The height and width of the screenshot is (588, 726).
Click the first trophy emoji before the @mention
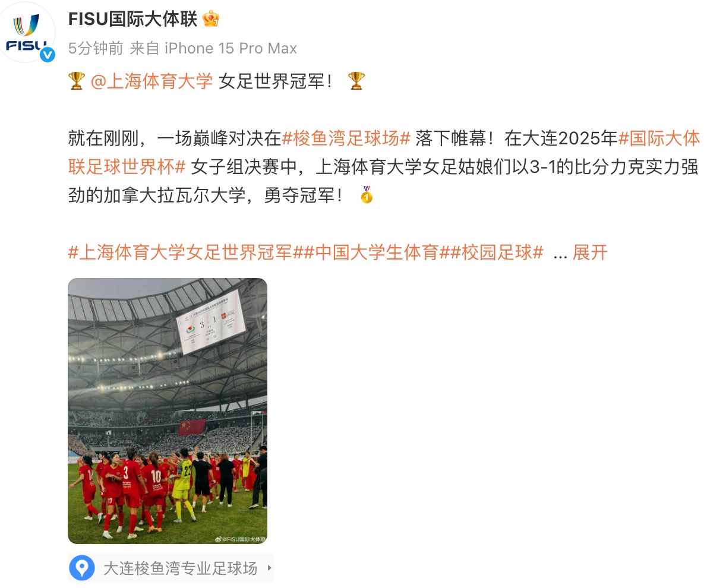77,81
